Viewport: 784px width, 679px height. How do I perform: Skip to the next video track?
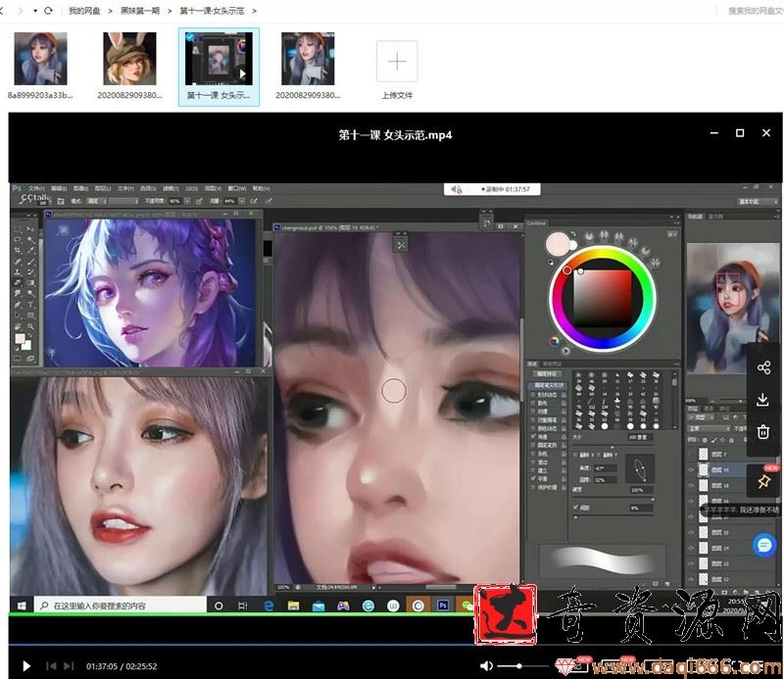(69, 666)
